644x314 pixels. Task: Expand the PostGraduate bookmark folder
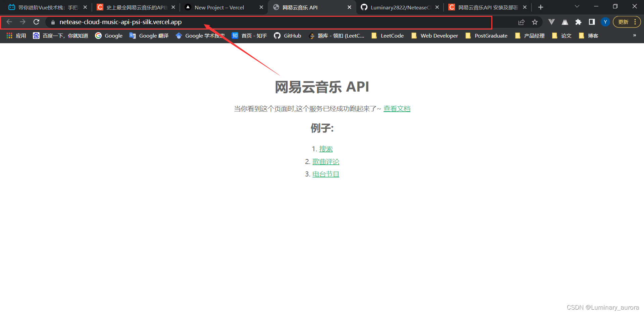coord(486,36)
